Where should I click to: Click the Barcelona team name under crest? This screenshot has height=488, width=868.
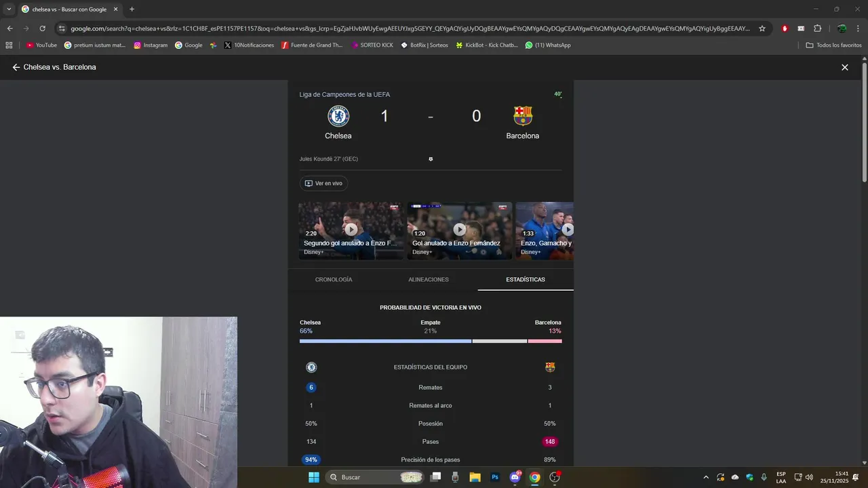(x=523, y=136)
